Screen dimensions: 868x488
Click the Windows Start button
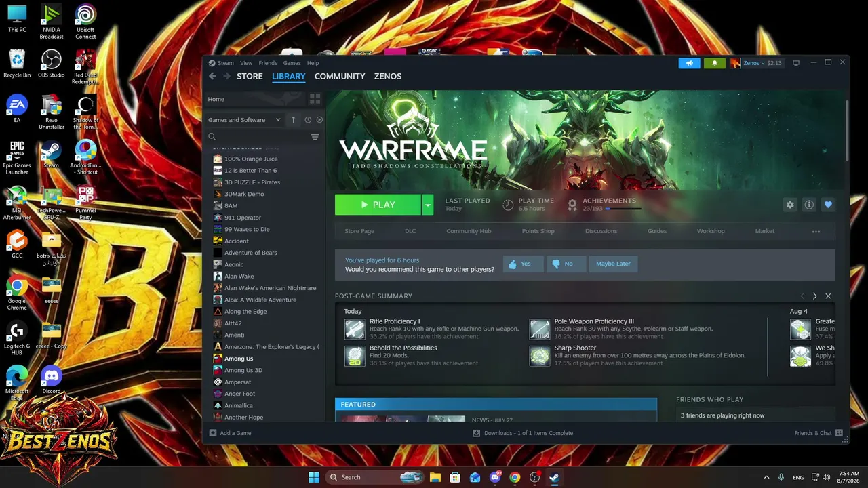click(314, 477)
